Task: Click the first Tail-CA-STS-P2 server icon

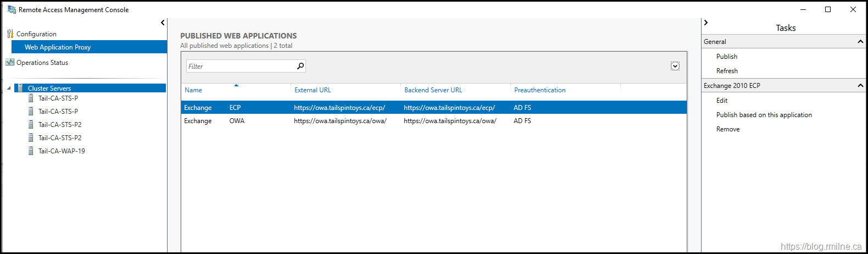Action: pos(31,124)
